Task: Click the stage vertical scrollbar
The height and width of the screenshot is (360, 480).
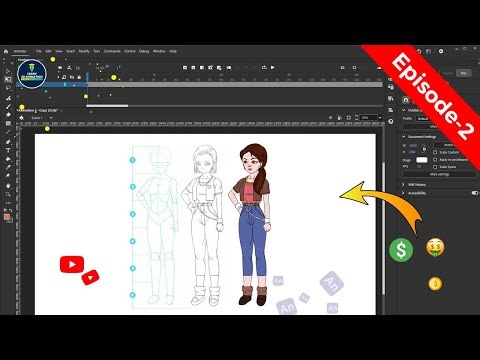Action: [x=383, y=228]
